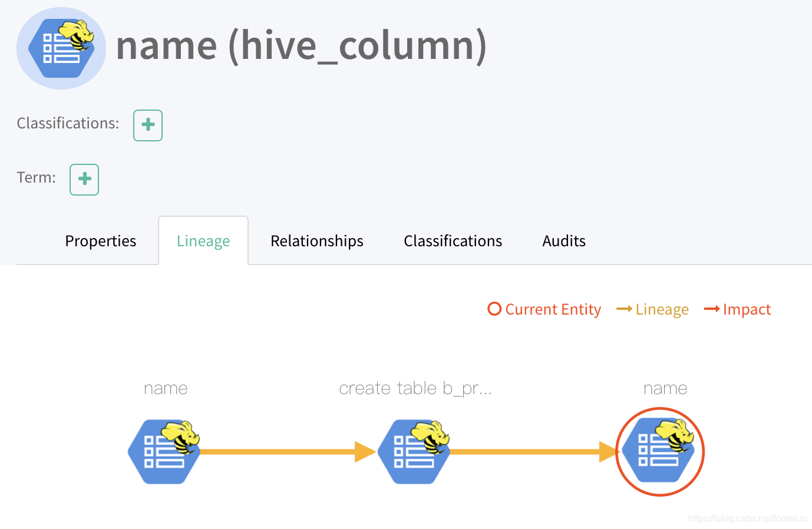Click the entity title 'name (hive_column)'
This screenshot has width=812, height=529.
[x=301, y=46]
